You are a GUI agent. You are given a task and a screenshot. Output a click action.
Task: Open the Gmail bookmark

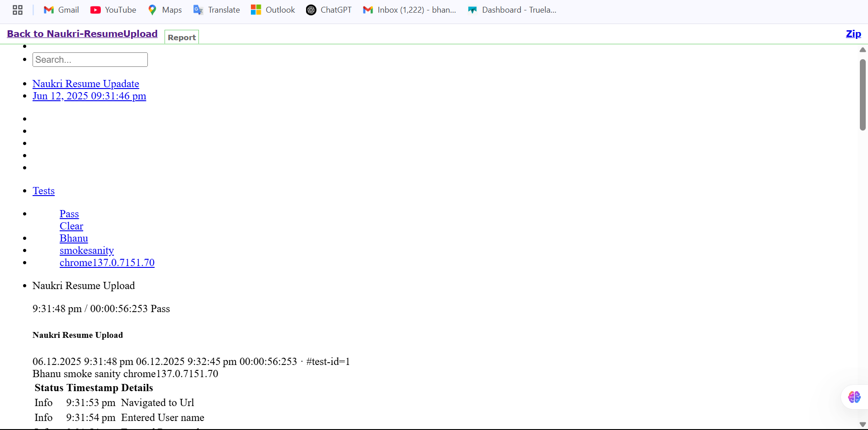click(61, 10)
